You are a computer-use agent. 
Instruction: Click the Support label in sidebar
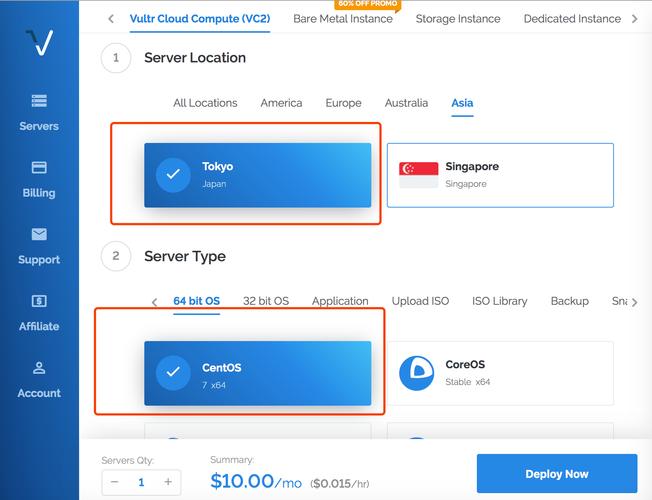pos(39,260)
